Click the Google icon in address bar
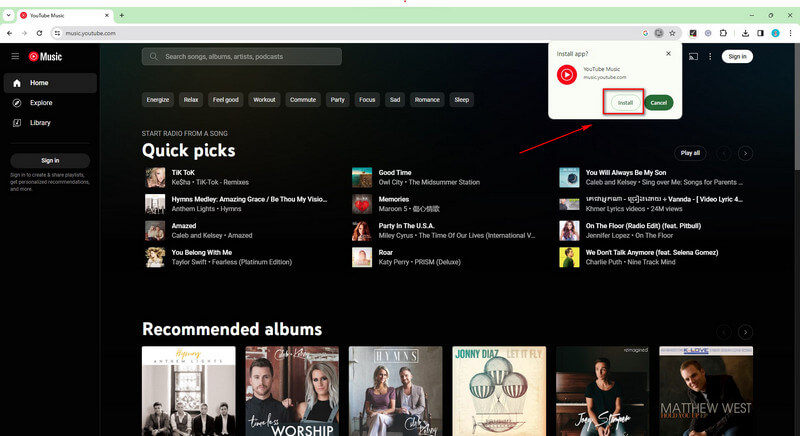Image resolution: width=800 pixels, height=436 pixels. click(x=645, y=33)
